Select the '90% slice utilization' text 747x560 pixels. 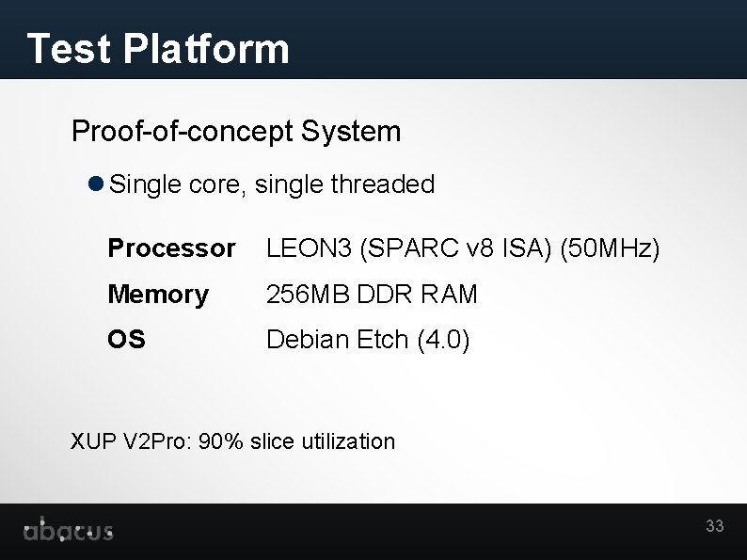[x=297, y=440]
